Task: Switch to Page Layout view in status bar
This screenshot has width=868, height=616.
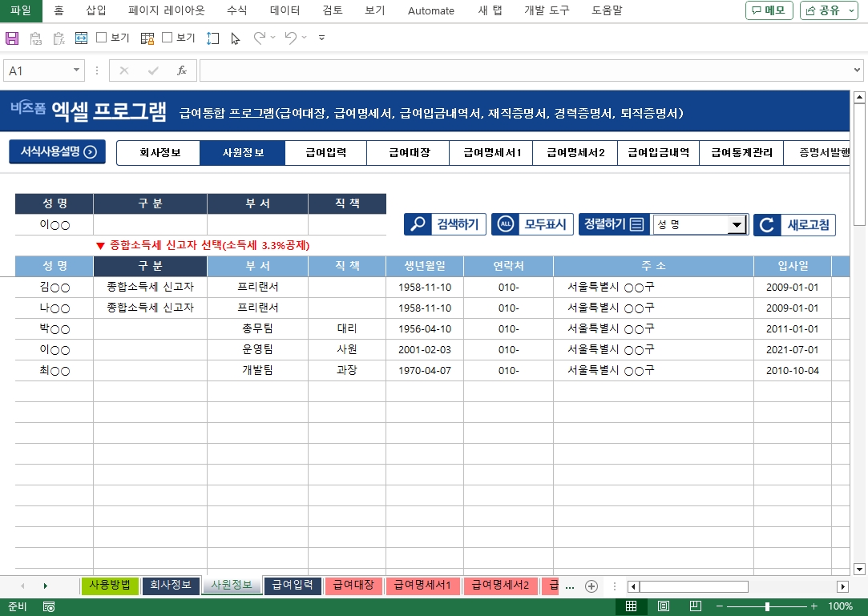Action: pos(664,606)
